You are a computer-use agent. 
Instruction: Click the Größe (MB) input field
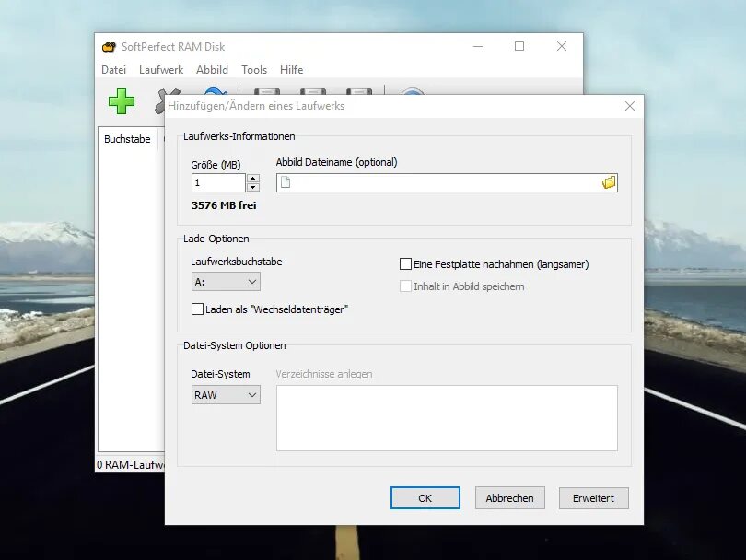[x=218, y=182]
